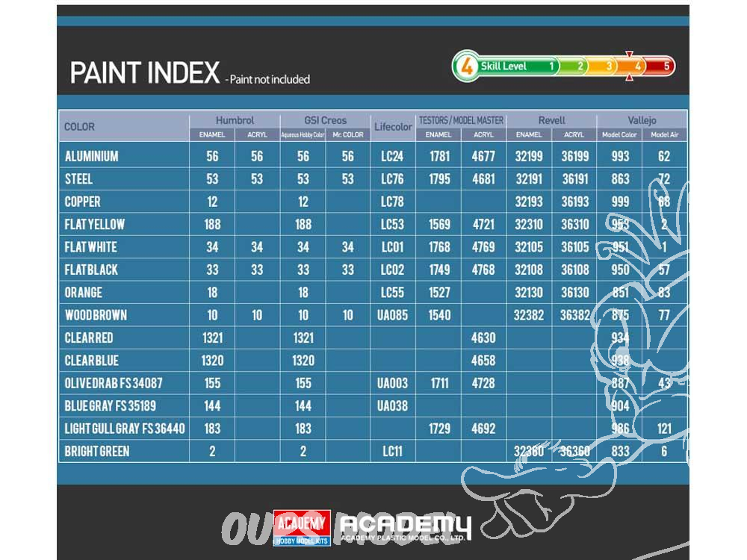Click Lifecolor code LC78 for Copper
Screen dimensions: 747x560
[393, 202]
